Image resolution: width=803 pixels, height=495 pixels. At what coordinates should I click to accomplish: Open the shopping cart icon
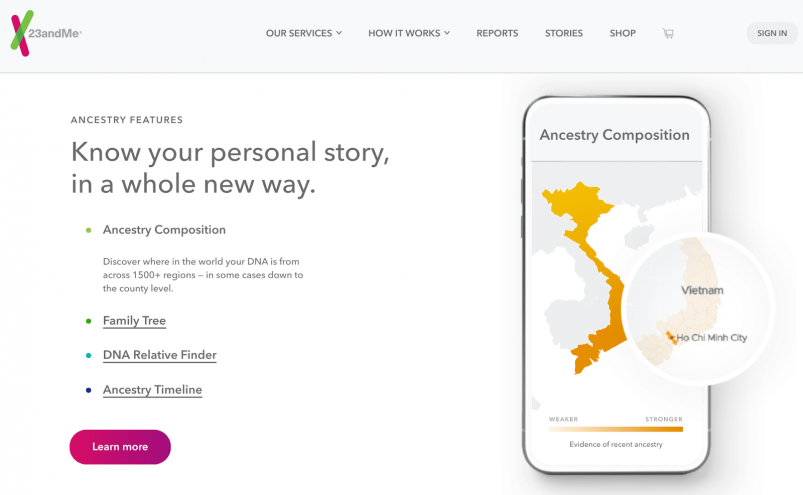pyautogui.click(x=668, y=33)
